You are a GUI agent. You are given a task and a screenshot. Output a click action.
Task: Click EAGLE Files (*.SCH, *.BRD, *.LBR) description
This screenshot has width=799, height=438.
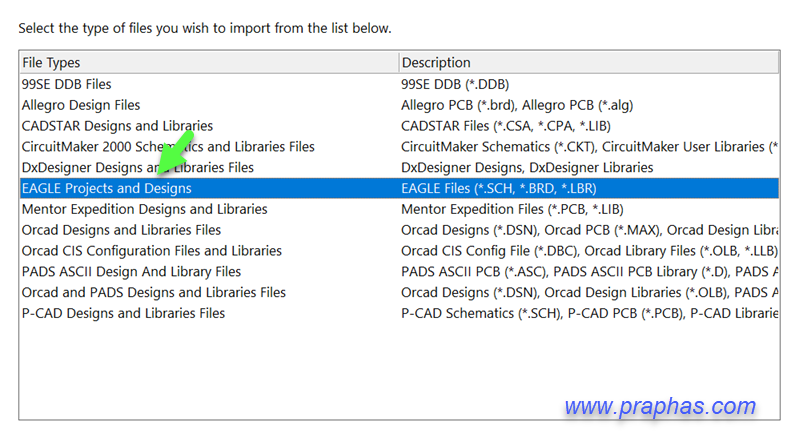(499, 188)
